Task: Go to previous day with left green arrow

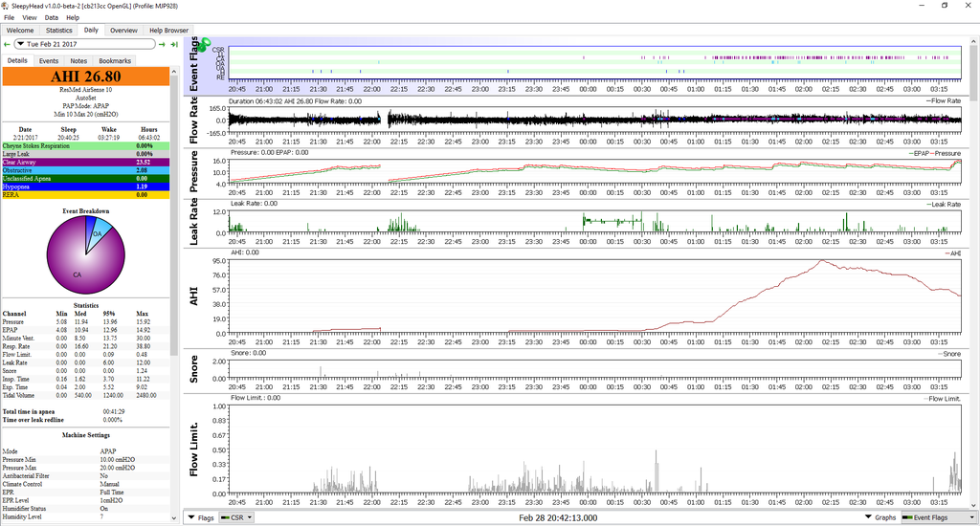Action: point(9,44)
